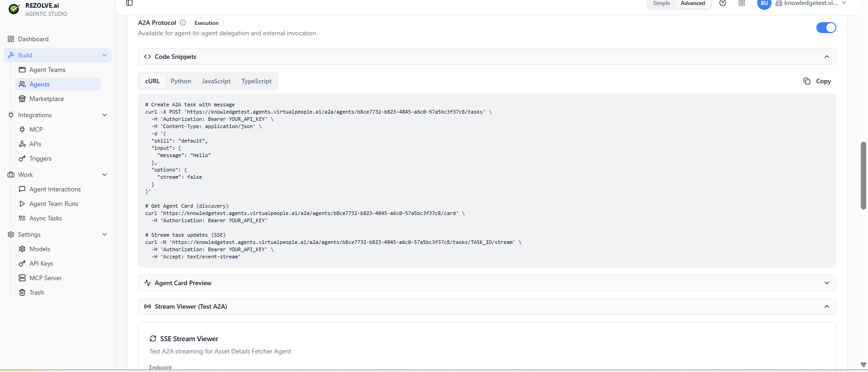Select the cURL snippet tab
868x372 pixels.
153,81
